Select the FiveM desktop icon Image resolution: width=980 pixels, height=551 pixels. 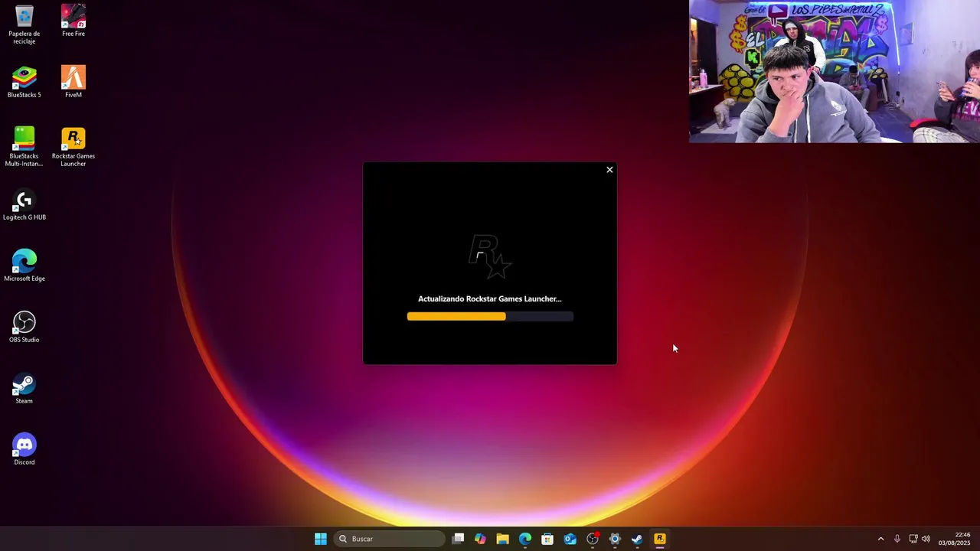point(73,82)
